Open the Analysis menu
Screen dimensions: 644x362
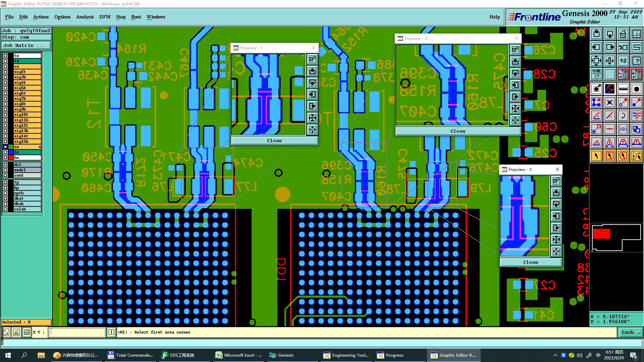[x=85, y=17]
